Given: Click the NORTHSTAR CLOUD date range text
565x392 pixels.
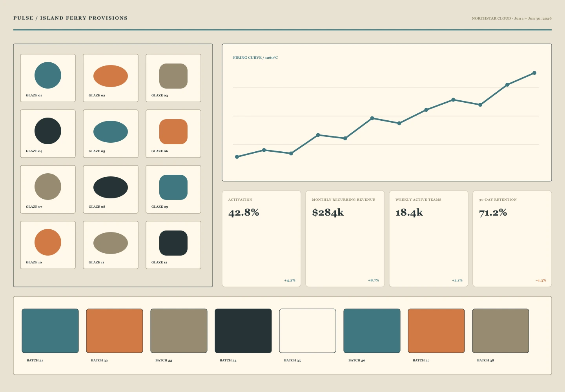Looking at the screenshot, I should 512,18.
